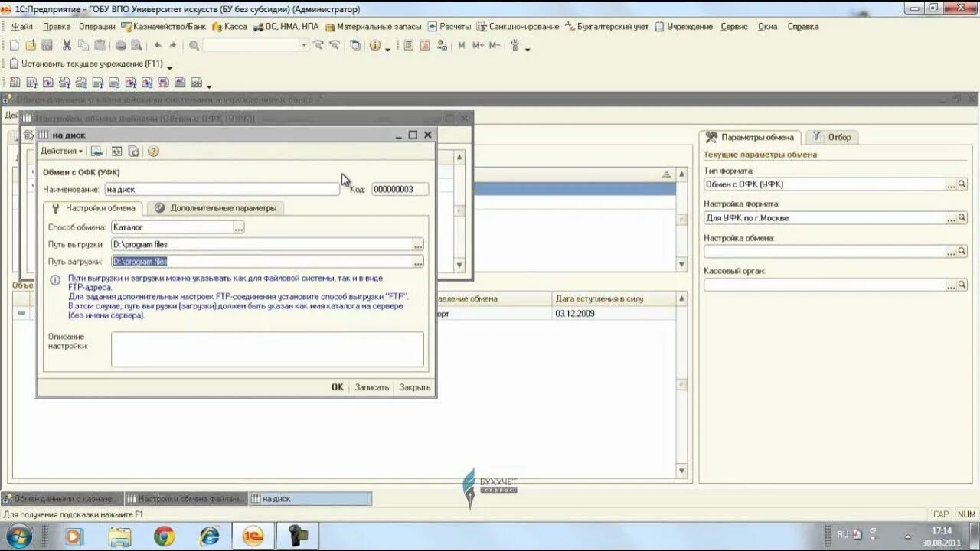Click the help info icon in toolbar
This screenshot has height=551, width=980.
[375, 46]
